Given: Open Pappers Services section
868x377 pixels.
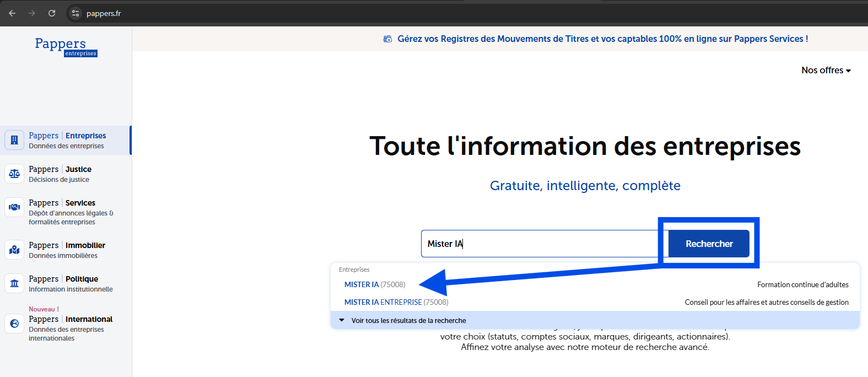Looking at the screenshot, I should coord(66,212).
